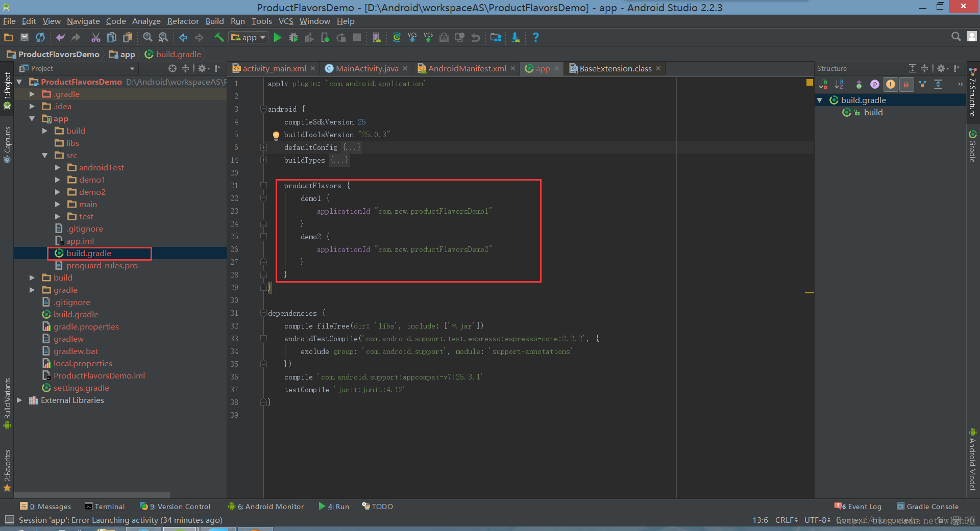Open the AVD Manager icon

377,37
